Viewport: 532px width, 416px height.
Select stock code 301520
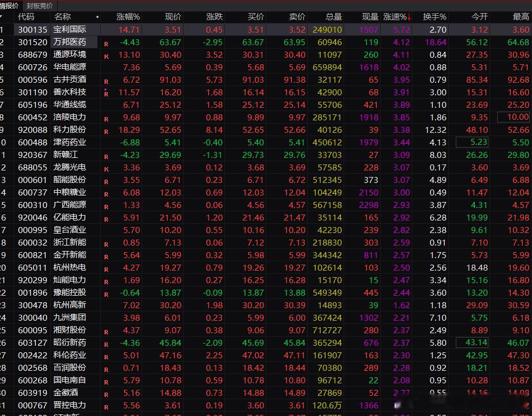[33, 42]
